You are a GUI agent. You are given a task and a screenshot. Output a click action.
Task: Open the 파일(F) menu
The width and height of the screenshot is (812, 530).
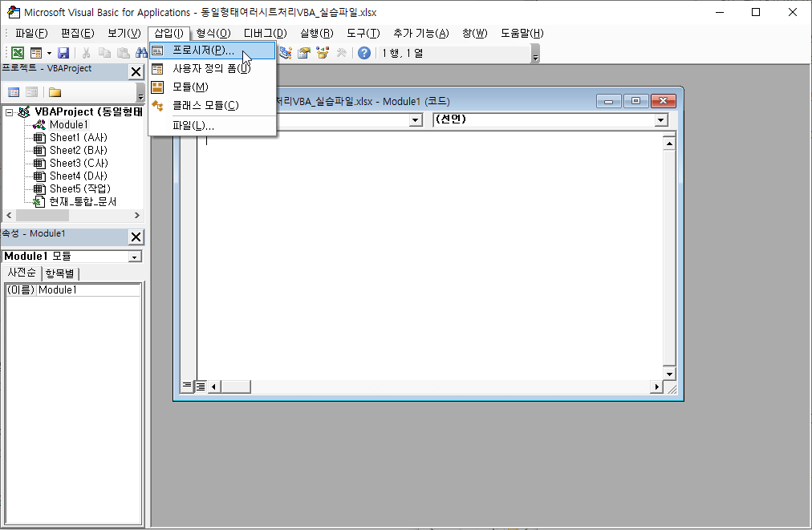[x=31, y=33]
